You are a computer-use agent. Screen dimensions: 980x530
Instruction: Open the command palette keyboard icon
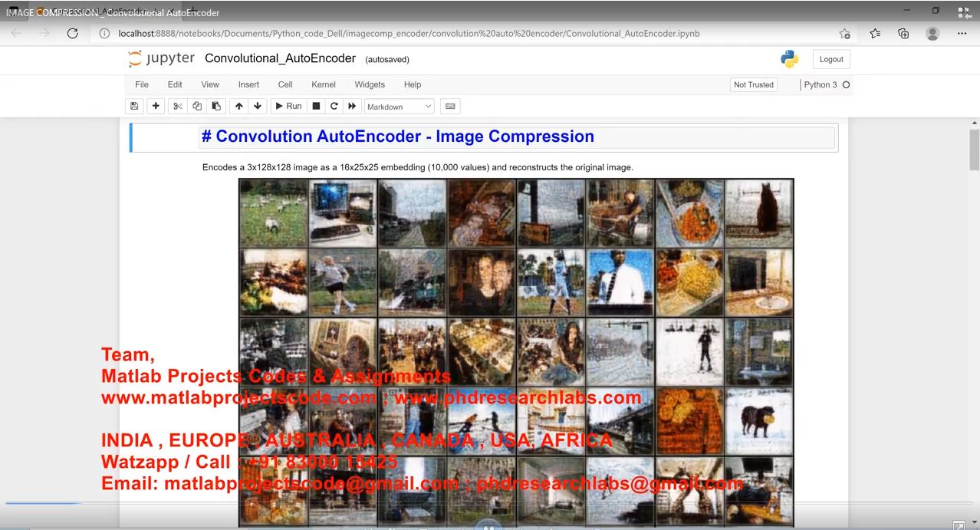click(x=450, y=107)
